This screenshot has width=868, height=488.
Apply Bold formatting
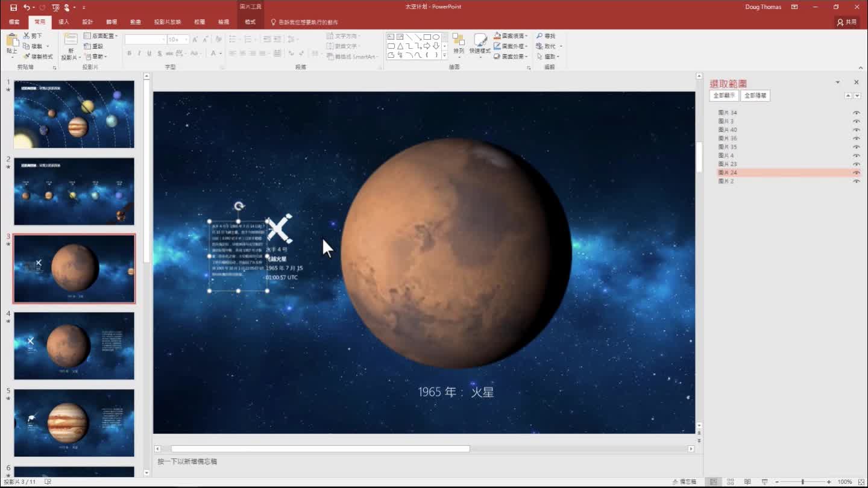click(129, 54)
